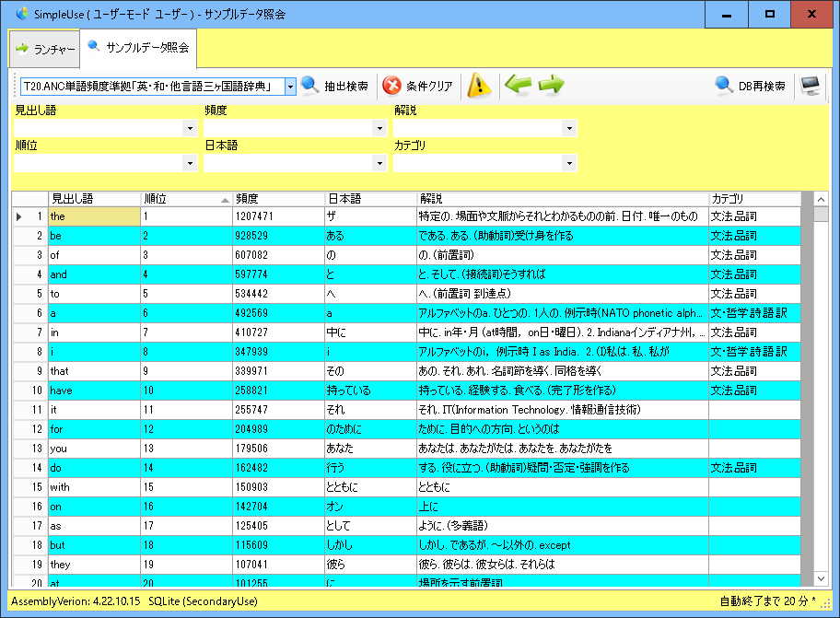Click the 抽出検索 button label
Image resolution: width=840 pixels, height=618 pixels.
(346, 87)
